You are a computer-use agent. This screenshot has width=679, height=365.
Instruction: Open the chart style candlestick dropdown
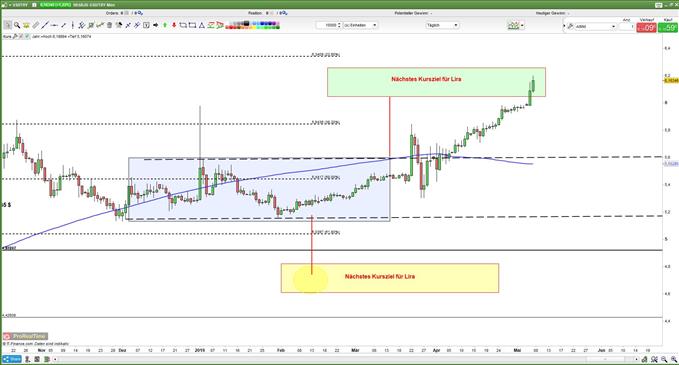516,26
